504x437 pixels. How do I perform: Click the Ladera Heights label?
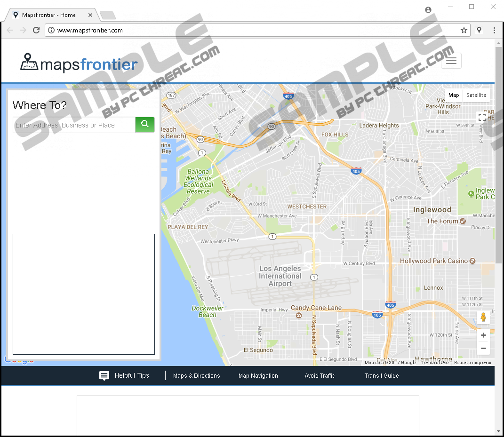click(x=379, y=125)
